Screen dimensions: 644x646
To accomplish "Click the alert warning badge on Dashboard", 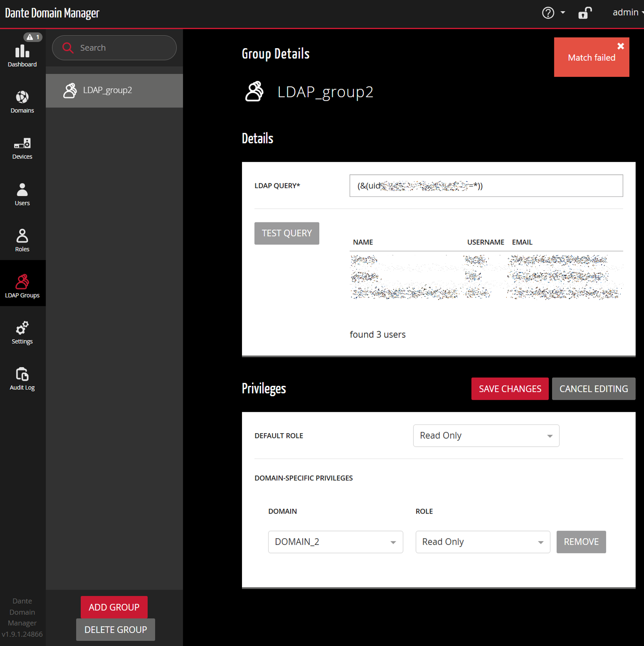I will click(x=33, y=37).
